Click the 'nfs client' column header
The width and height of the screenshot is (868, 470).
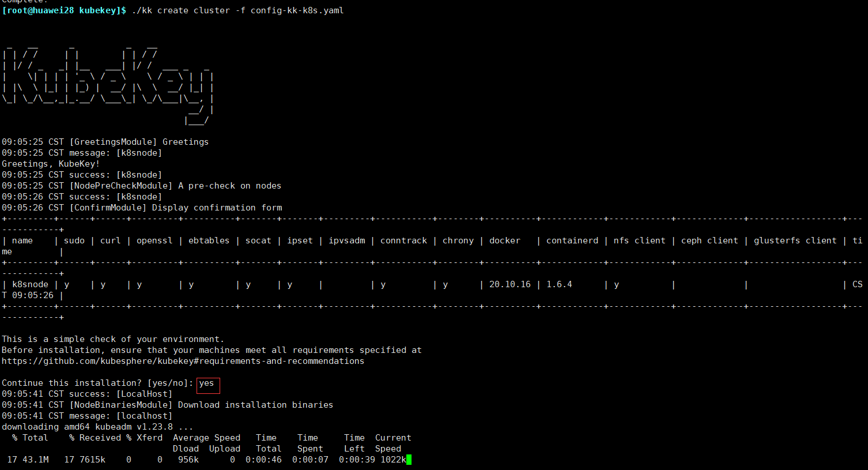(x=640, y=240)
